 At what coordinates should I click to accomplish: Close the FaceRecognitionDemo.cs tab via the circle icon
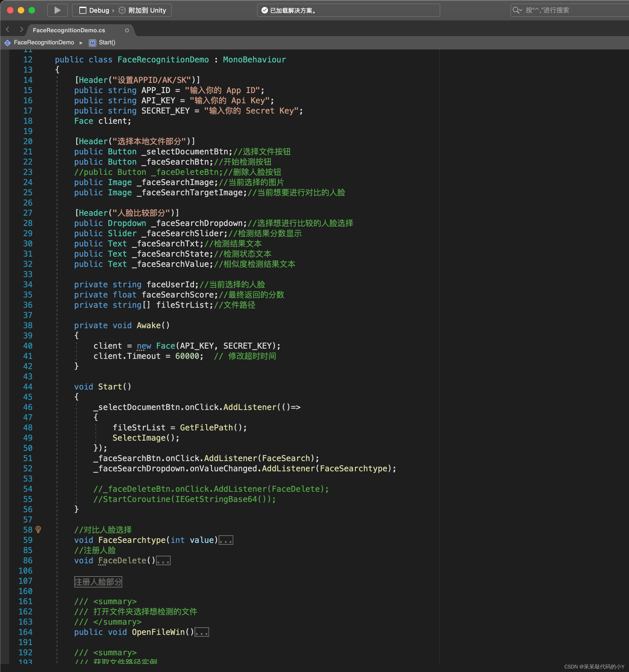tap(127, 30)
